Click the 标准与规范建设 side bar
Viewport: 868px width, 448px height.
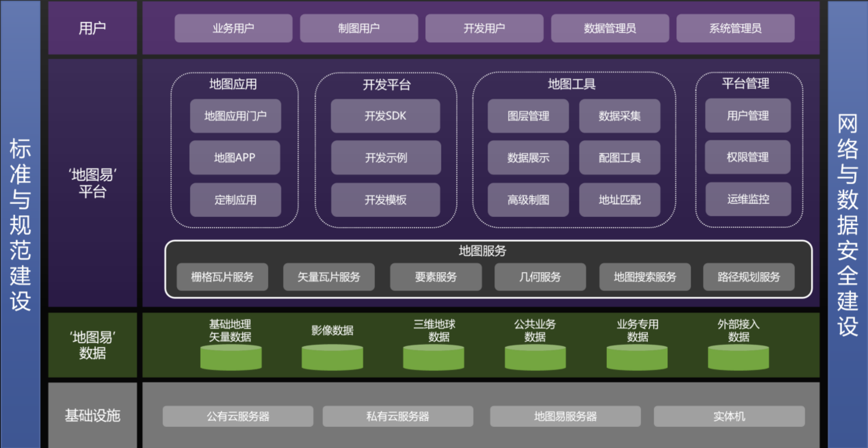[x=20, y=224]
